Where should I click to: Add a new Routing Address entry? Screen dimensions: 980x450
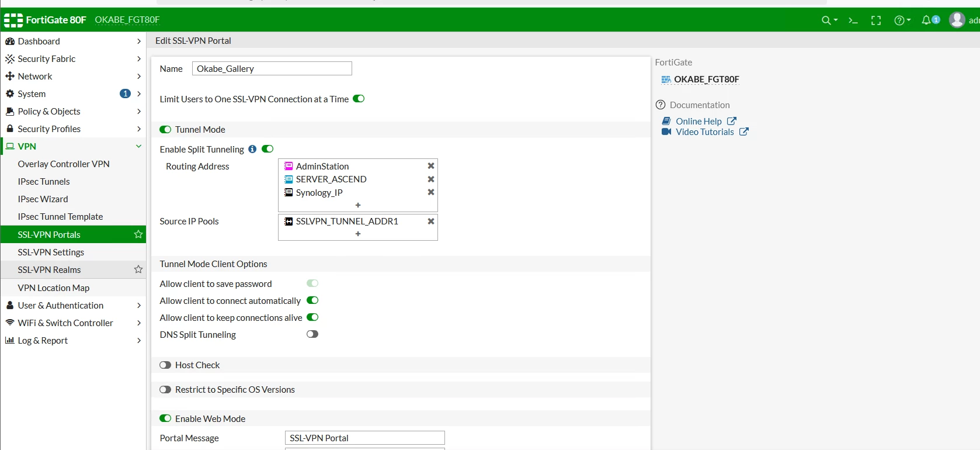click(x=358, y=205)
